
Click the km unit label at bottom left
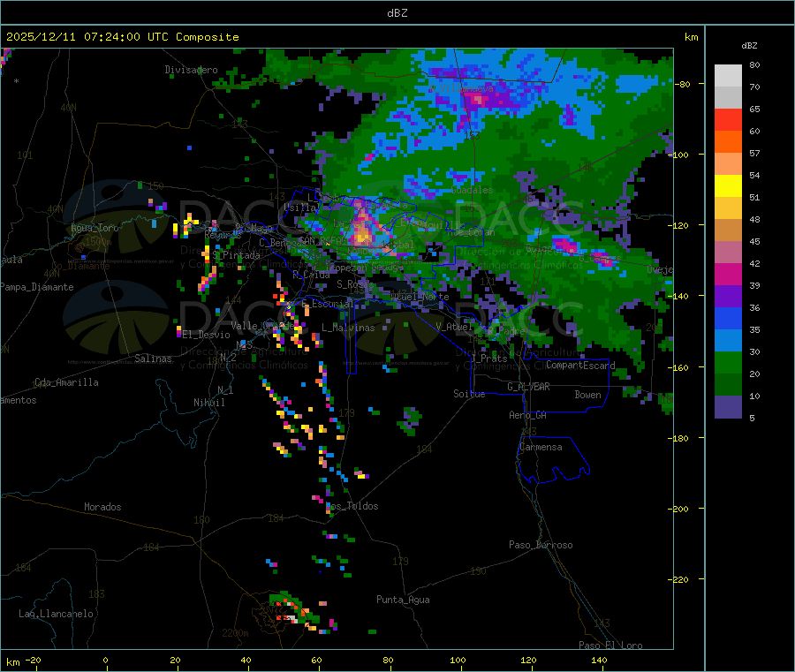tap(12, 662)
